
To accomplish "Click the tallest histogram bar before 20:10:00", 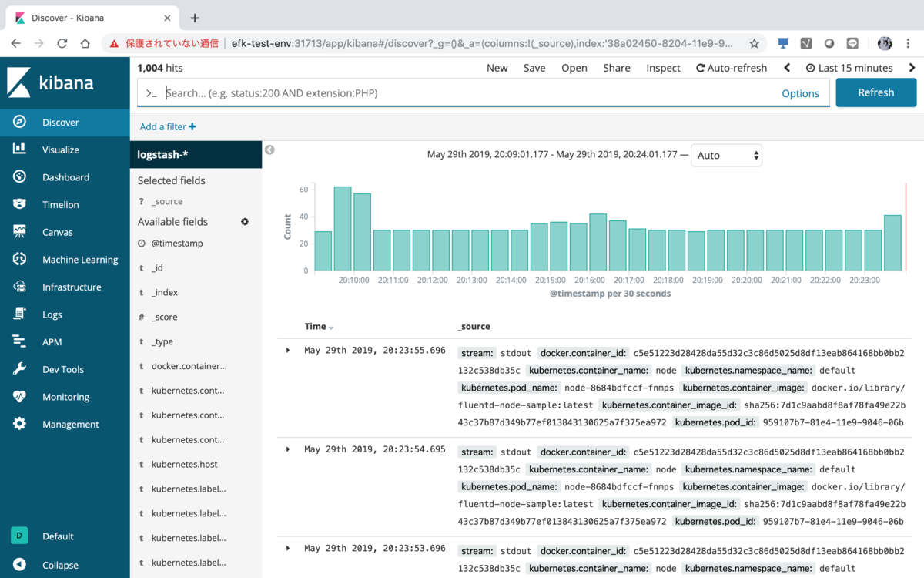I will point(343,228).
